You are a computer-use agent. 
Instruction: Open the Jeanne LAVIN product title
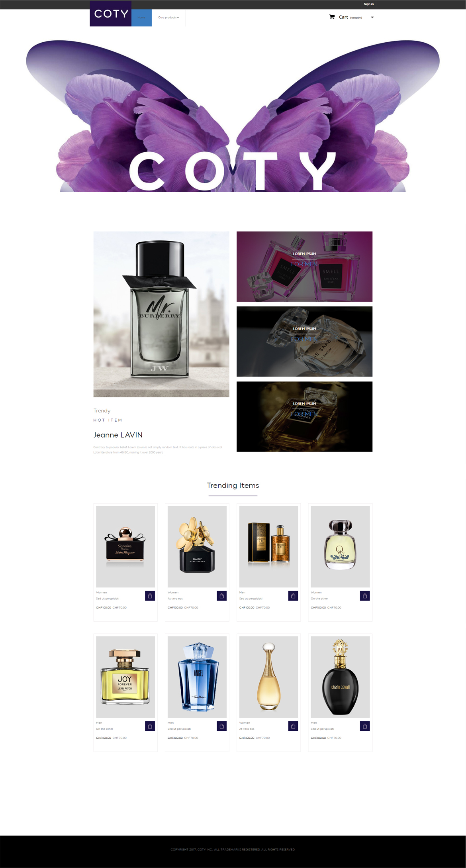(118, 435)
